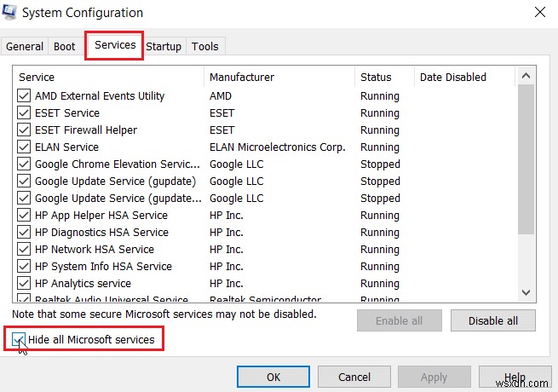
Task: Click the Cancel button
Action: pyautogui.click(x=354, y=377)
